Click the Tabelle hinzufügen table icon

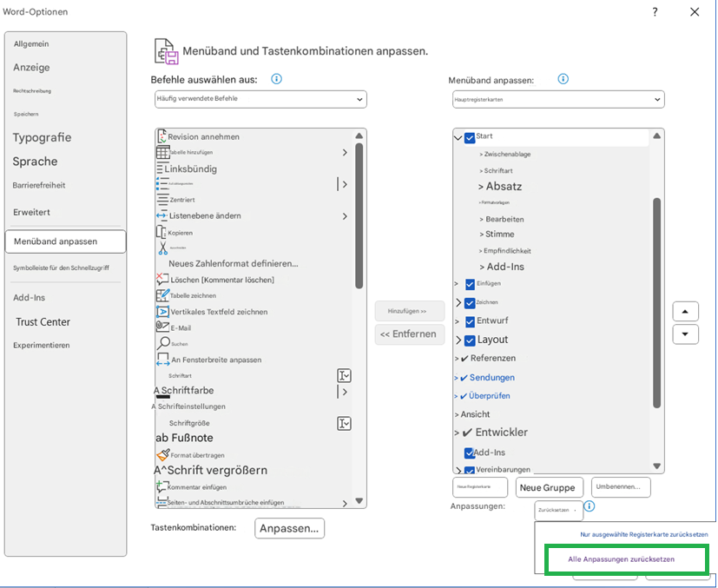coord(162,152)
